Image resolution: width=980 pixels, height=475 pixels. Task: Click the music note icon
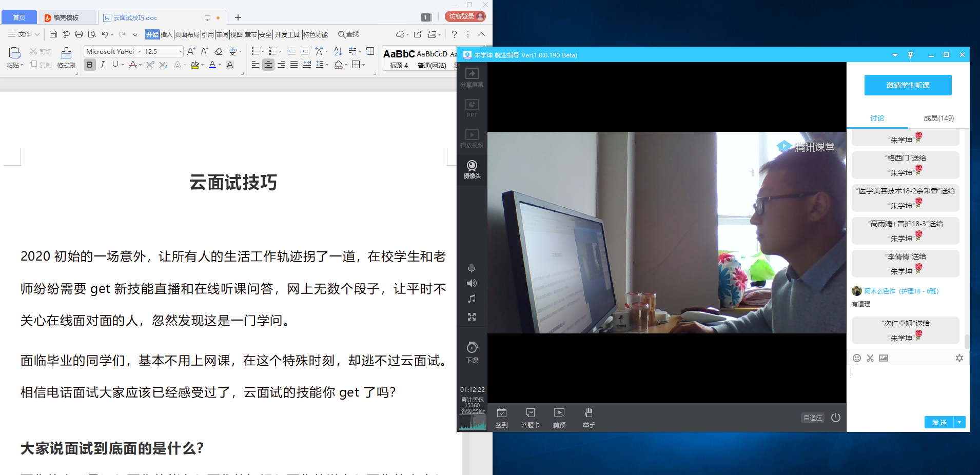[472, 299]
